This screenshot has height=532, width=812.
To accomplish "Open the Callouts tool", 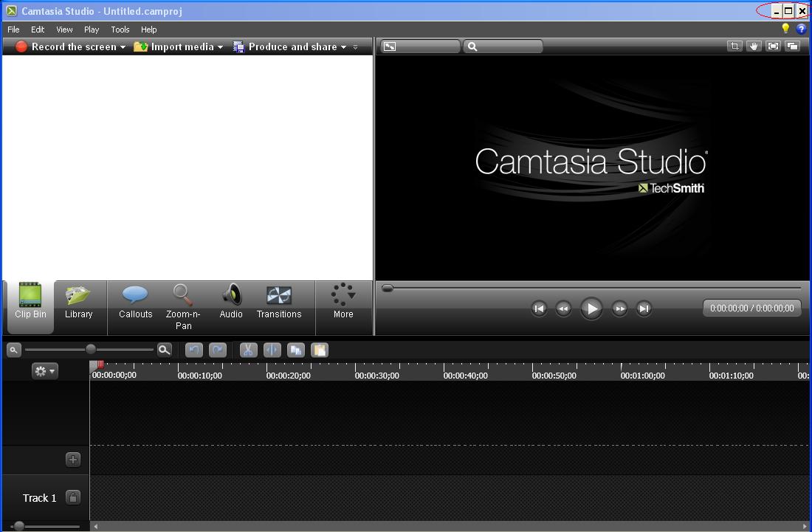I will pos(135,301).
